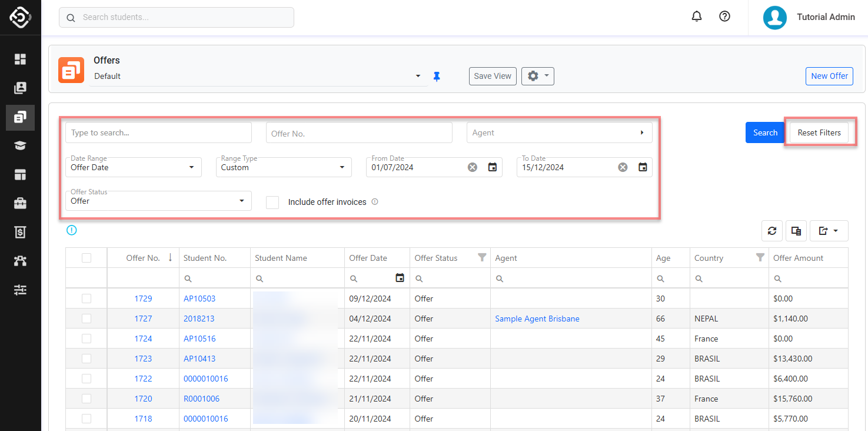Tick the select-all checkbox in grid header
Screen dimensions: 868x431
[87, 258]
